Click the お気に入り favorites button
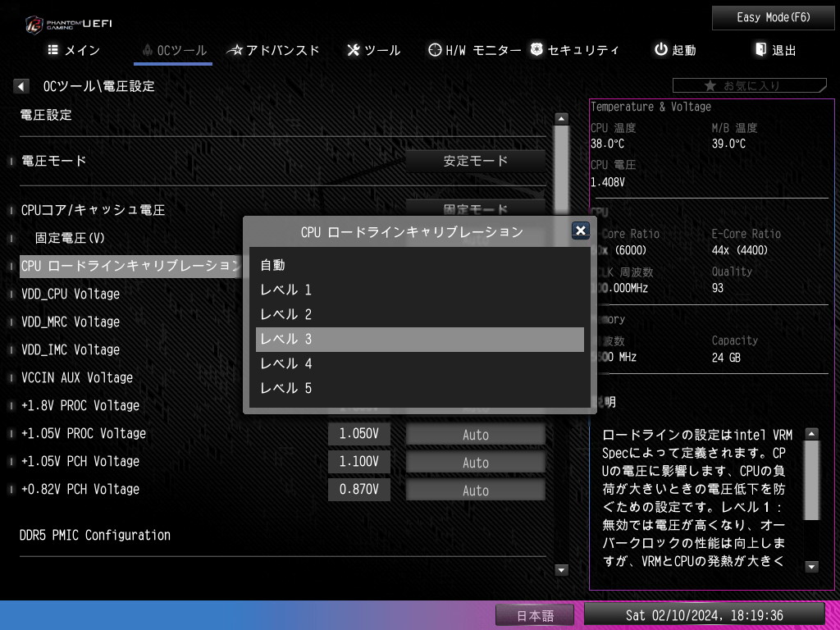The image size is (840, 630). (750, 85)
